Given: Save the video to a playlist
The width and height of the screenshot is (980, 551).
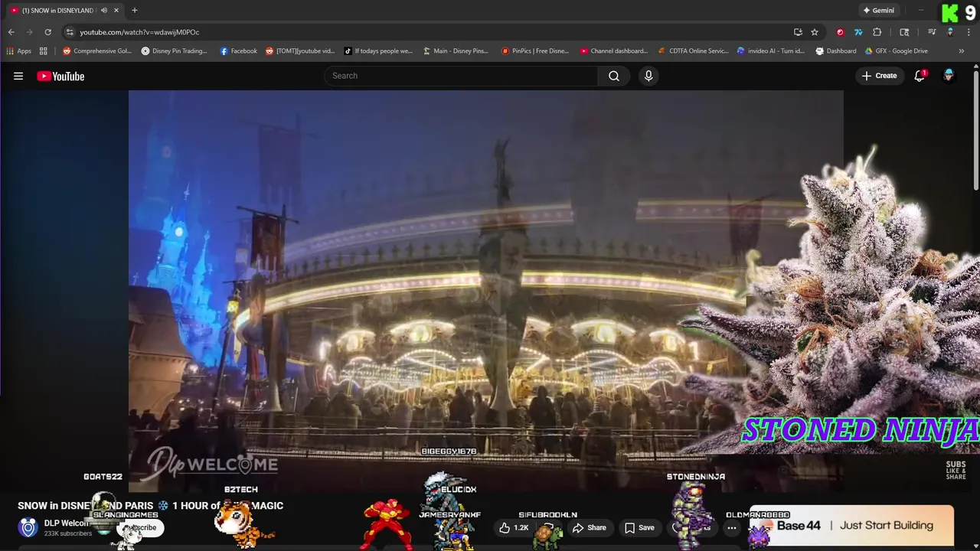Looking at the screenshot, I should pyautogui.click(x=639, y=527).
